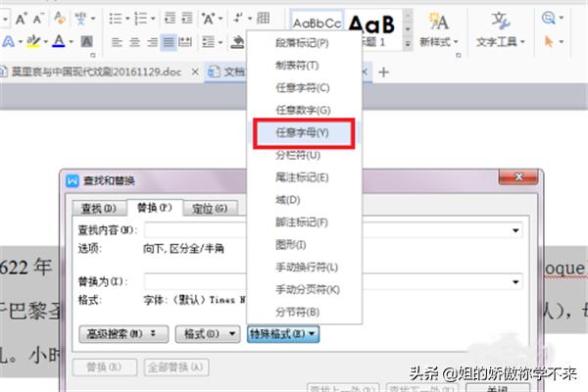This screenshot has width=588, height=392.
Task: Expand the bullets style dropdown arrow
Action: (127, 19)
